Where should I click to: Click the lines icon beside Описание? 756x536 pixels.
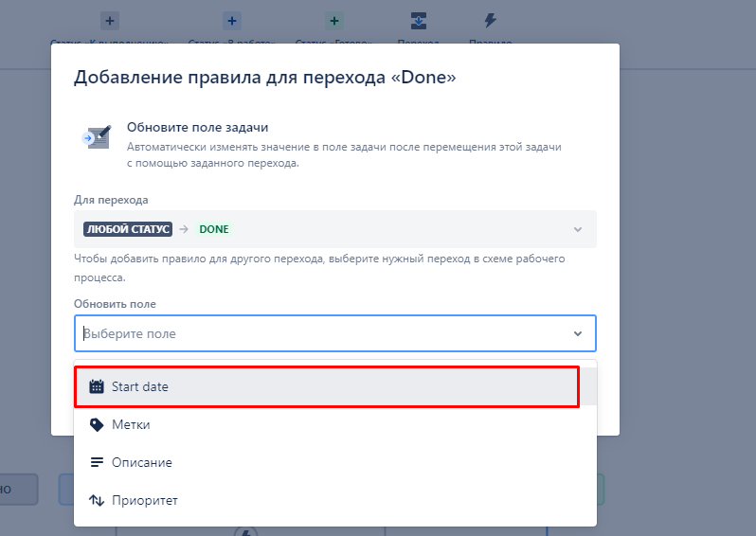click(x=97, y=462)
